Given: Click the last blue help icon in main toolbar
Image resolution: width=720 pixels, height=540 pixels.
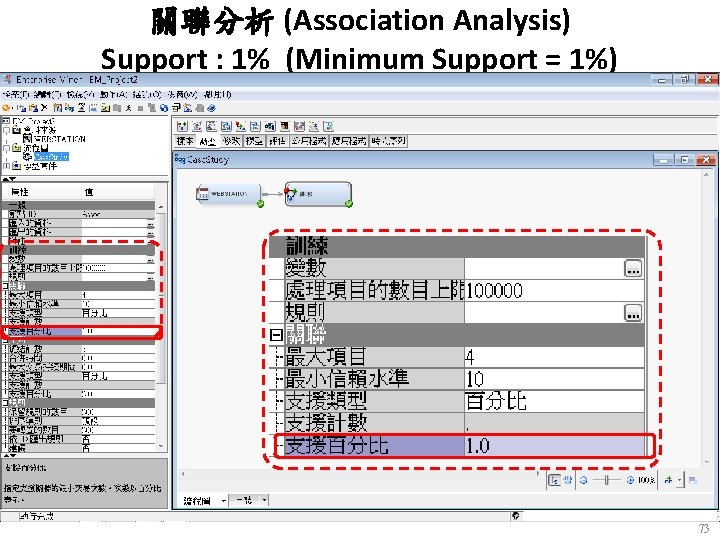Looking at the screenshot, I should (x=211, y=108).
